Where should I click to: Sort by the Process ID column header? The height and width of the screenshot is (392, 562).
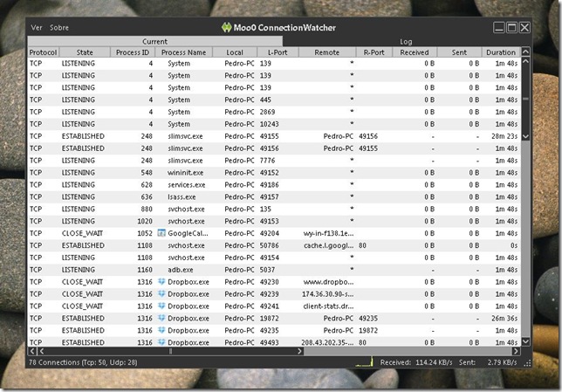133,52
